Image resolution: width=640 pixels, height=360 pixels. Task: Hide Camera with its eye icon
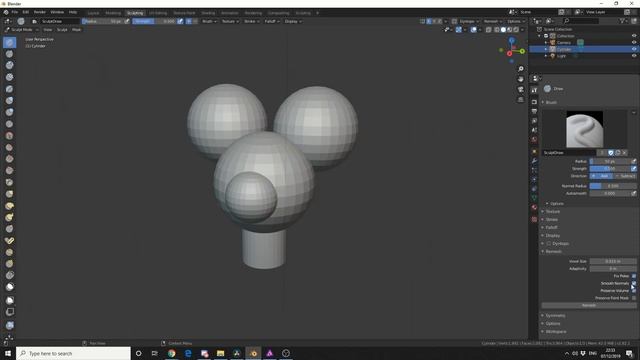coord(634,42)
